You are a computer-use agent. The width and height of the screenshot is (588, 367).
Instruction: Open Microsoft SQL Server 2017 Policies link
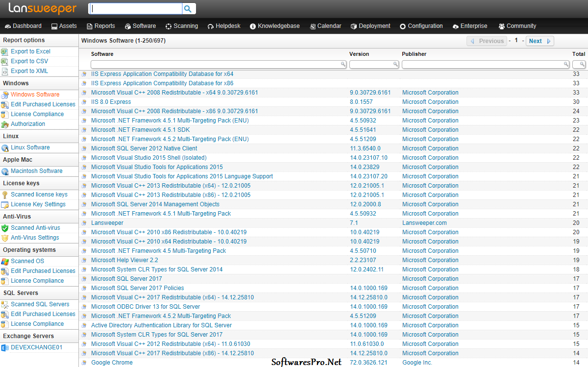pos(137,288)
